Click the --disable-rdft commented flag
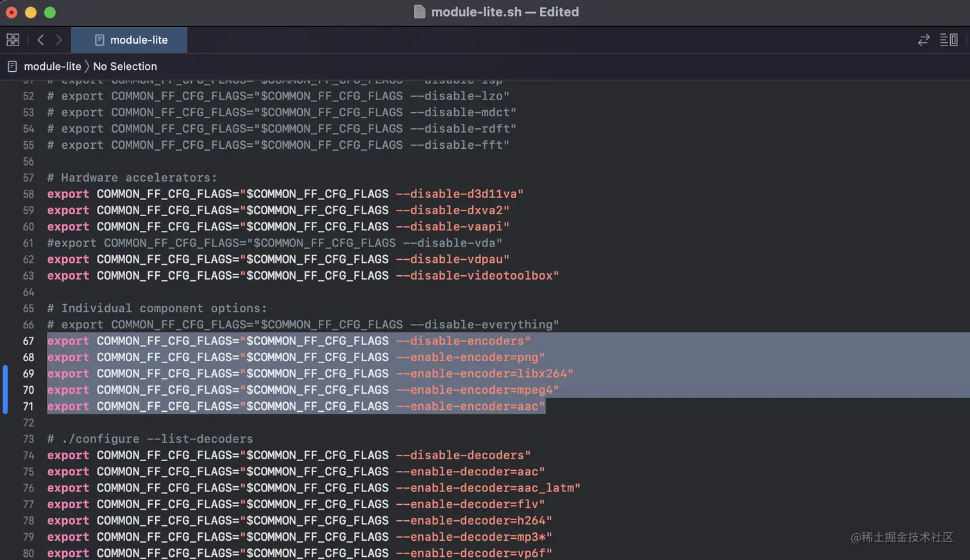Viewport: 970px width, 560px height. click(x=460, y=129)
